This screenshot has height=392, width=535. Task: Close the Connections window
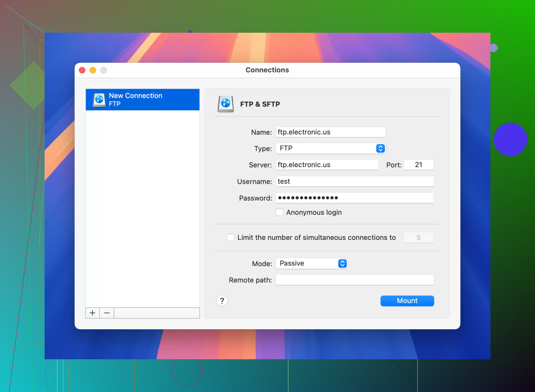[82, 70]
